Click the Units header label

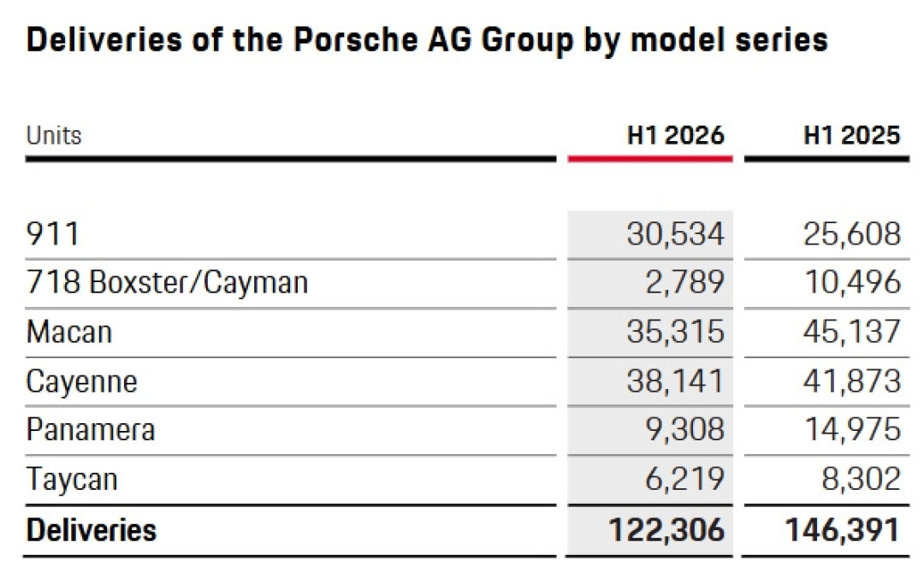54,135
